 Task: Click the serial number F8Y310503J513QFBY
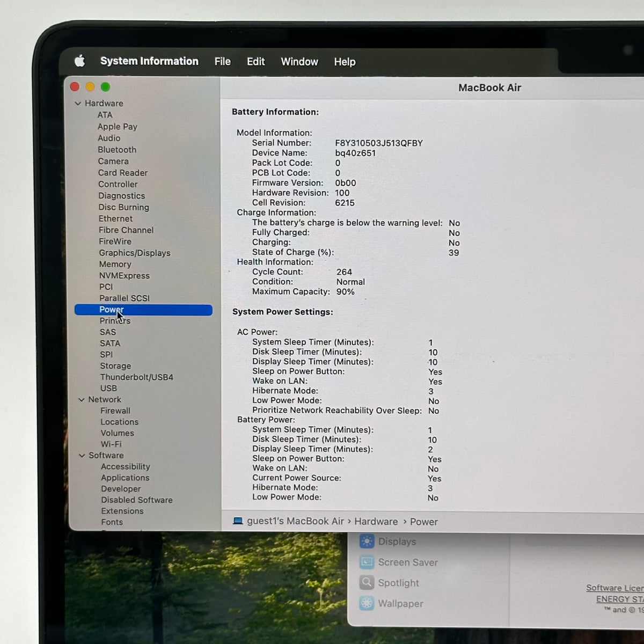pos(379,143)
